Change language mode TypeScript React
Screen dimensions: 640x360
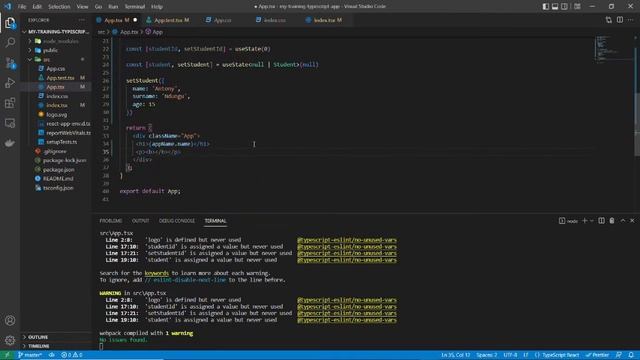coord(557,355)
